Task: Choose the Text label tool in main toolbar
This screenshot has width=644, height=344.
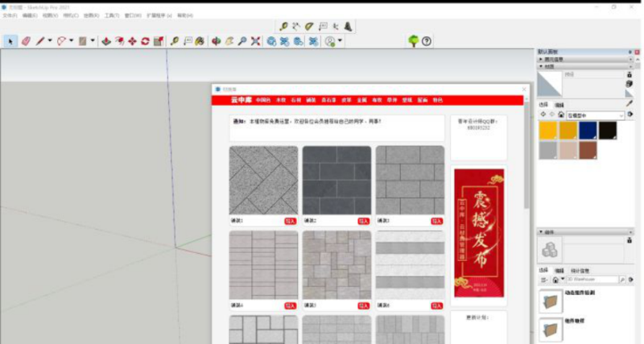Action: click(188, 41)
